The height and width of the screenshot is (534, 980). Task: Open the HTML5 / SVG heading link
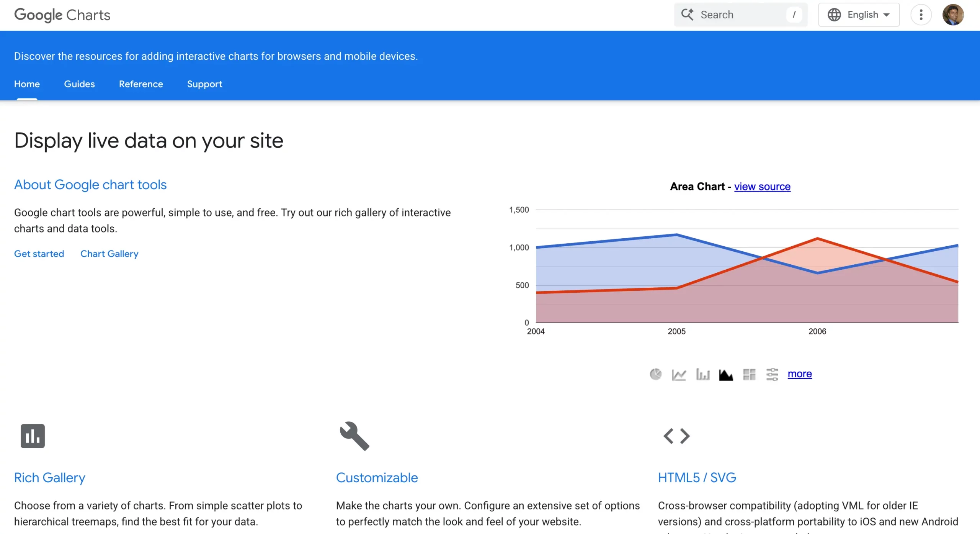click(x=697, y=478)
